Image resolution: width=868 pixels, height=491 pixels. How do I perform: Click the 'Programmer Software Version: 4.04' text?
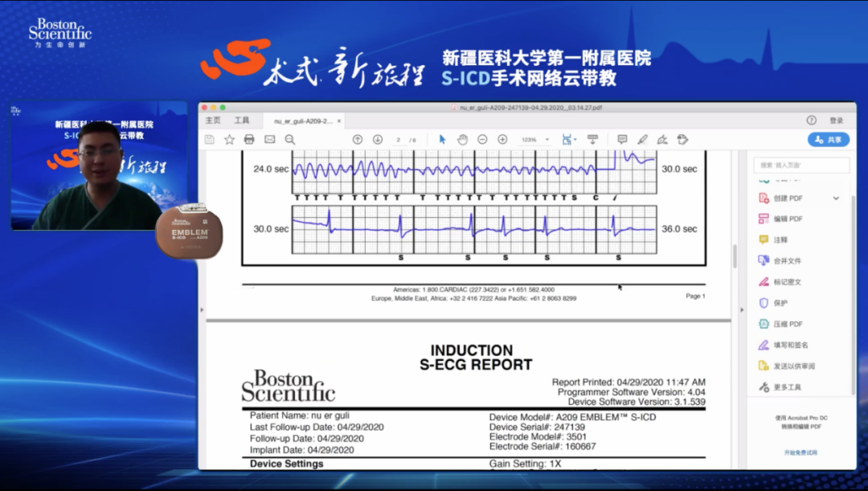pyautogui.click(x=631, y=392)
